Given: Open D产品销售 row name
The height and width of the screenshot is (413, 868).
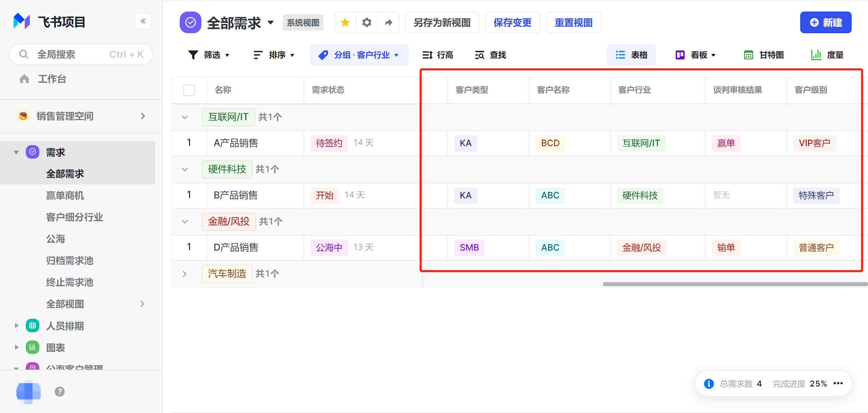Looking at the screenshot, I should [x=236, y=247].
